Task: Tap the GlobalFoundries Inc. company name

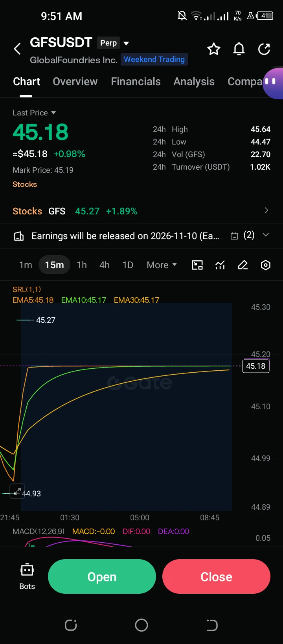Action: pyautogui.click(x=74, y=60)
